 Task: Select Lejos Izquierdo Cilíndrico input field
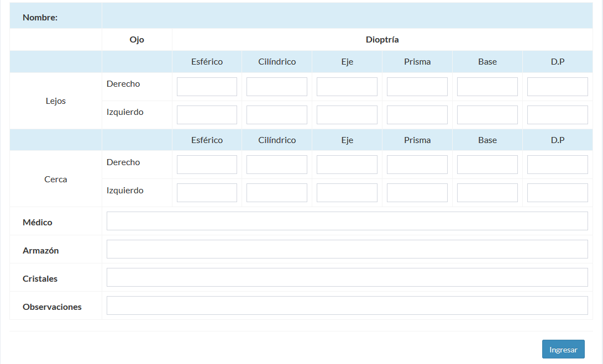[x=277, y=115]
